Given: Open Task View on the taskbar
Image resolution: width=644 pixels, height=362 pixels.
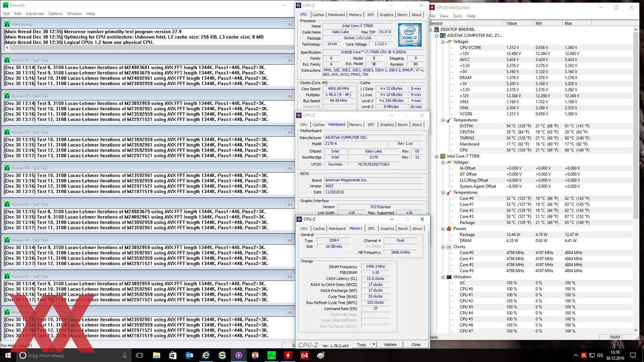Looking at the screenshot, I should tap(140, 355).
